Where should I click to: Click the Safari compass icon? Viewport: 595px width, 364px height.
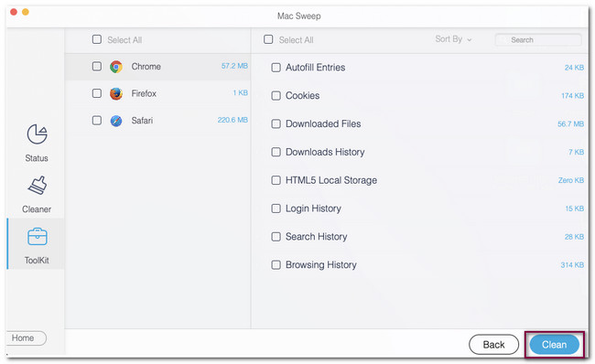pyautogui.click(x=116, y=121)
